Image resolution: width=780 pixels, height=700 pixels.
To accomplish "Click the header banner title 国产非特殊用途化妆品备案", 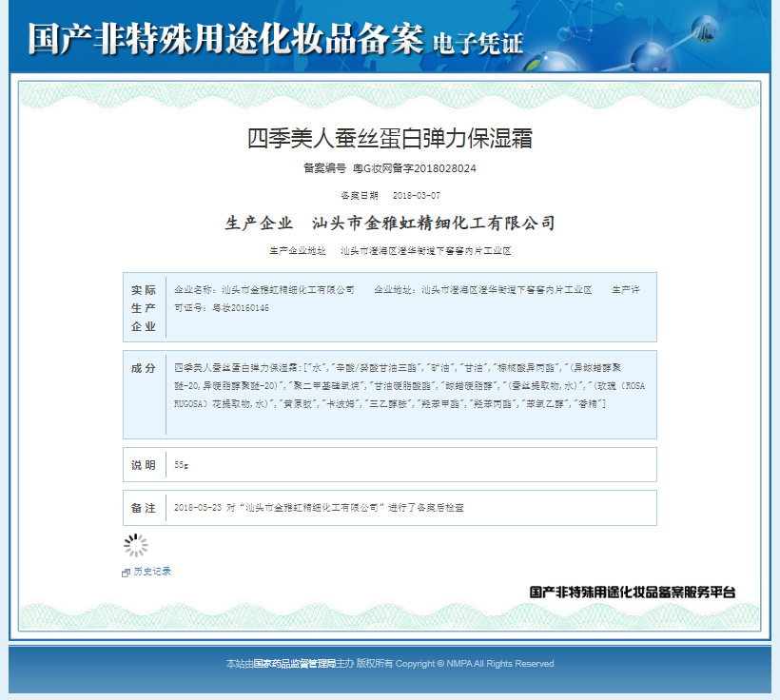I will 225,39.
